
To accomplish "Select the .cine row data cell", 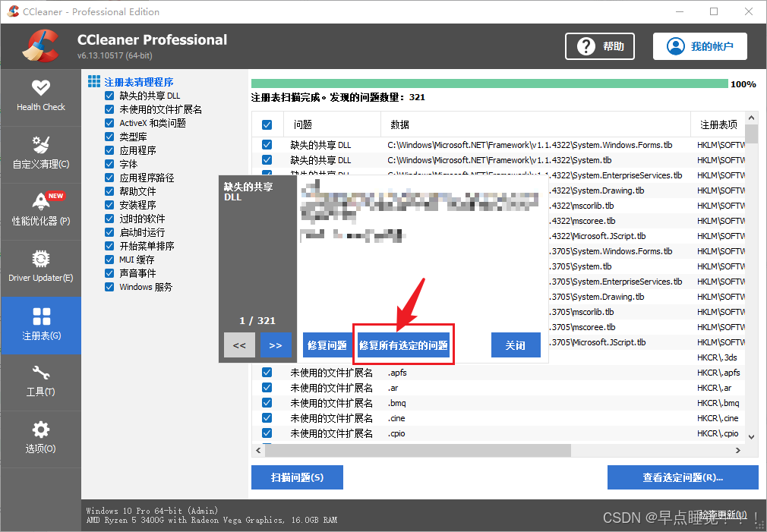I will click(396, 418).
